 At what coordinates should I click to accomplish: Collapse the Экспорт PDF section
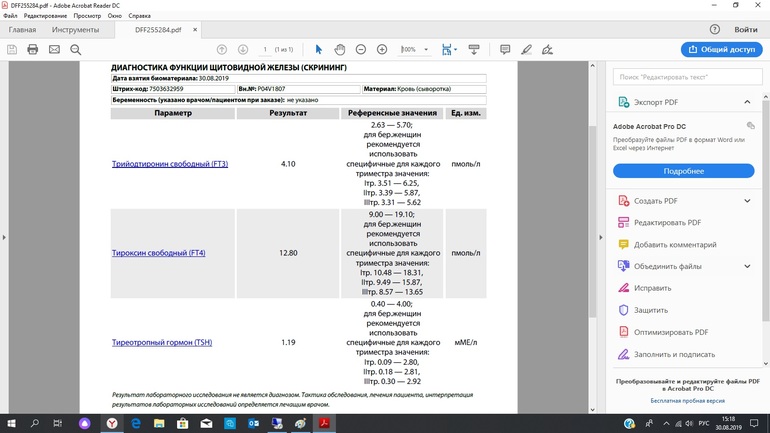(747, 102)
